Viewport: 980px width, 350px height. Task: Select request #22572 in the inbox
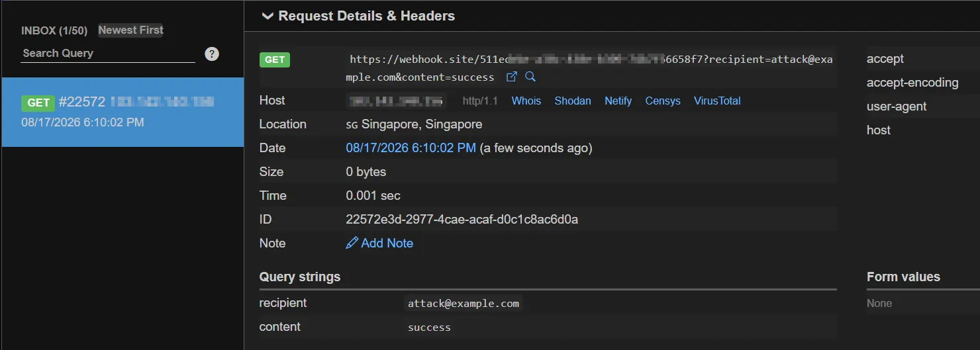point(122,112)
